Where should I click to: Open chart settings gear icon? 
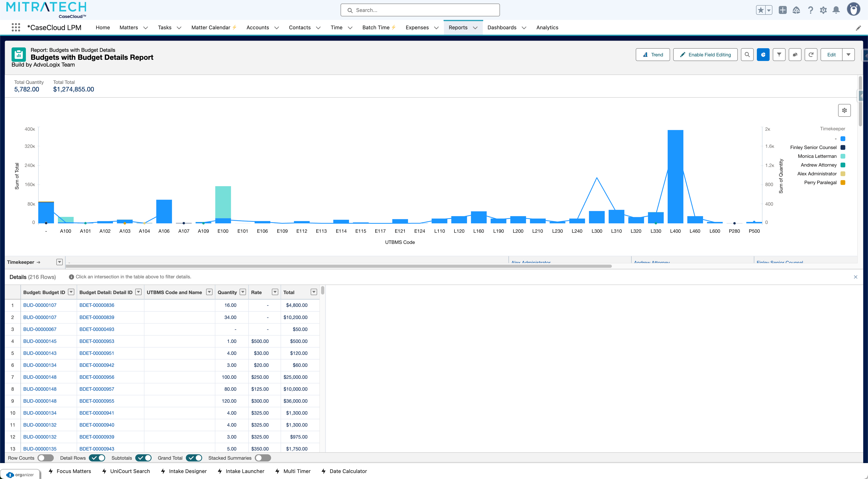(x=844, y=110)
